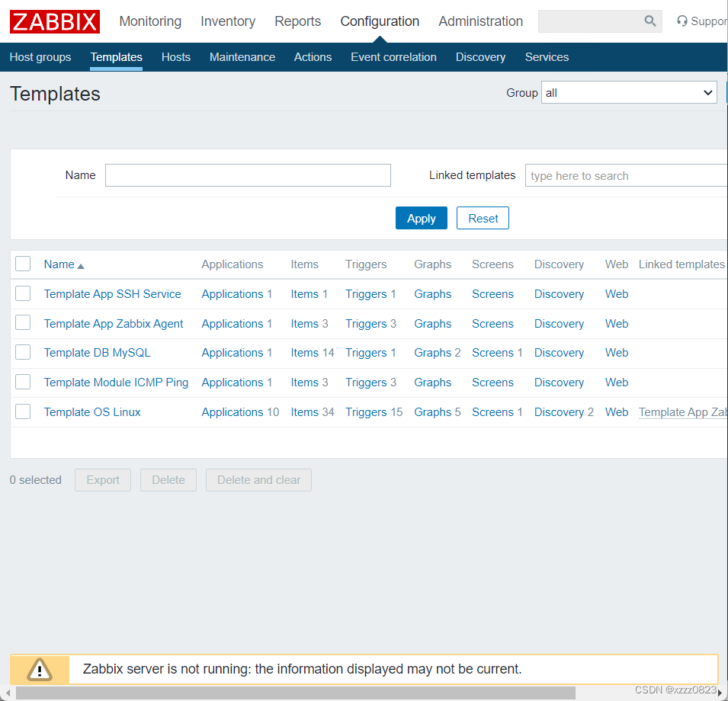728x701 pixels.
Task: Click the Export button
Action: (103, 480)
